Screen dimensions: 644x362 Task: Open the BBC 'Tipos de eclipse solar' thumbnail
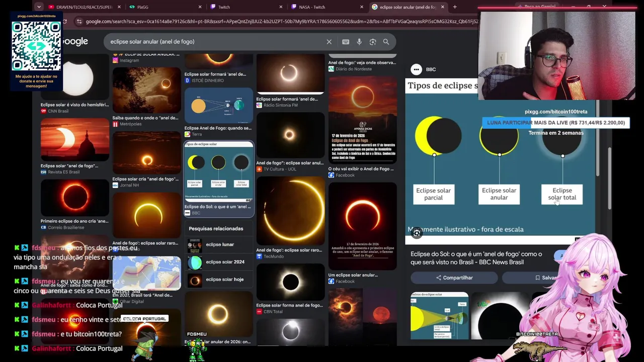[219, 171]
